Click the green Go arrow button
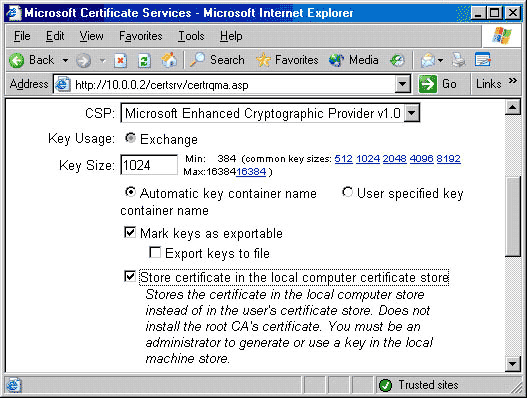This screenshot has width=527, height=398. click(x=428, y=84)
